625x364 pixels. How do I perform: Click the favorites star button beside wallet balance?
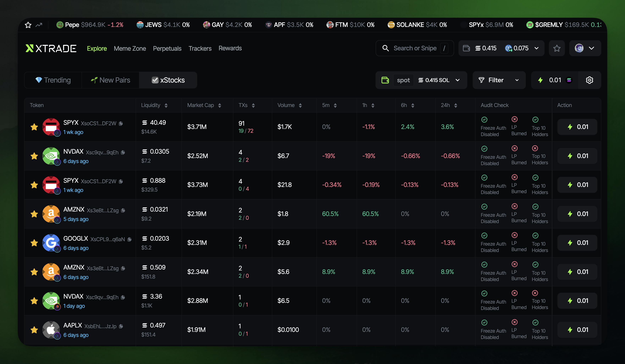click(557, 48)
